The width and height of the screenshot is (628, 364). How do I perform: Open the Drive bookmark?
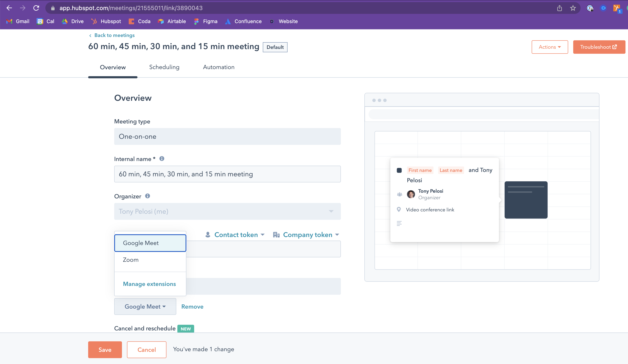(x=73, y=21)
